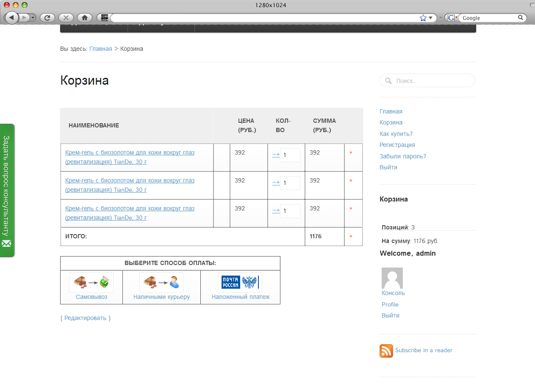The height and width of the screenshot is (392, 535).
Task: Click the НАИМЕНОВАНИЕ column header
Action: point(94,125)
